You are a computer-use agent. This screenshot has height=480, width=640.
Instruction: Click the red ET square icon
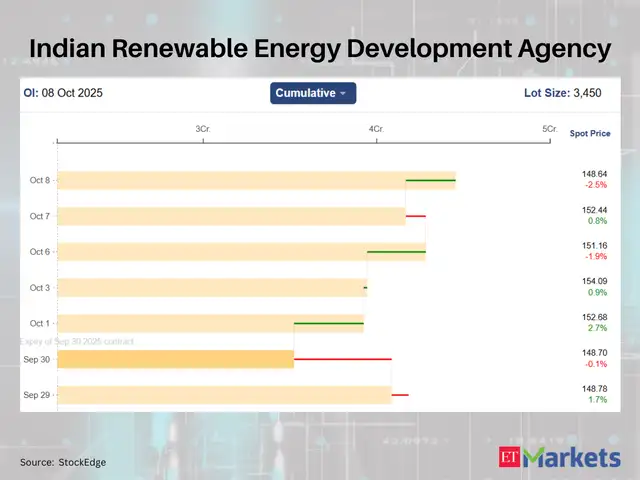[x=510, y=458]
